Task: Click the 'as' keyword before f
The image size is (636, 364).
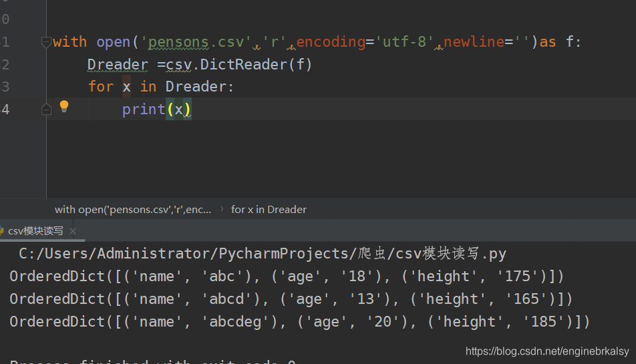Action: pos(548,42)
